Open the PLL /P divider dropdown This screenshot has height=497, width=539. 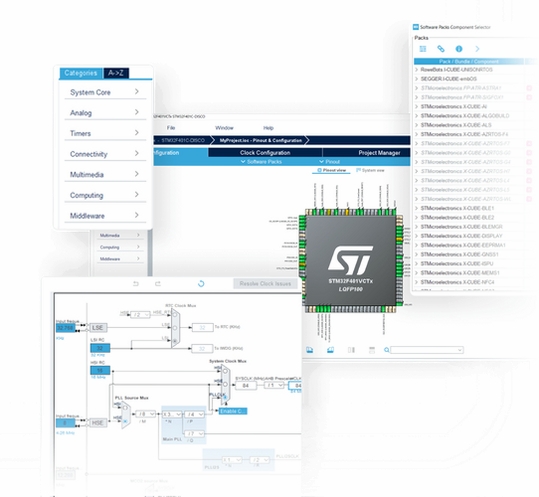click(195, 414)
